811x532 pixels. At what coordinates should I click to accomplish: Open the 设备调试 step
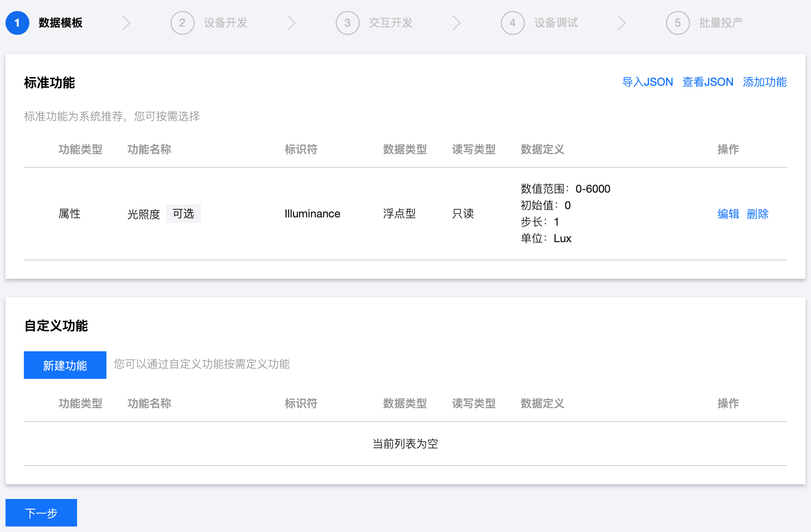[556, 23]
